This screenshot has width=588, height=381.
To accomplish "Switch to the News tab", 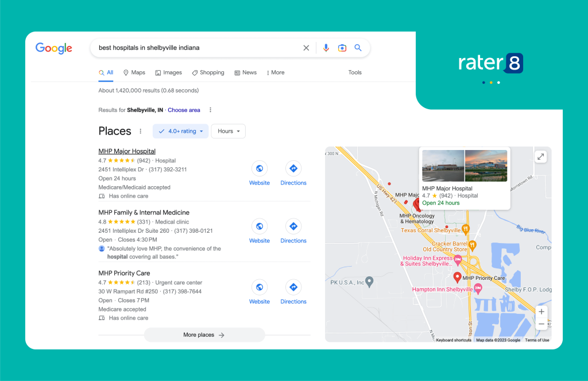I will [x=246, y=72].
